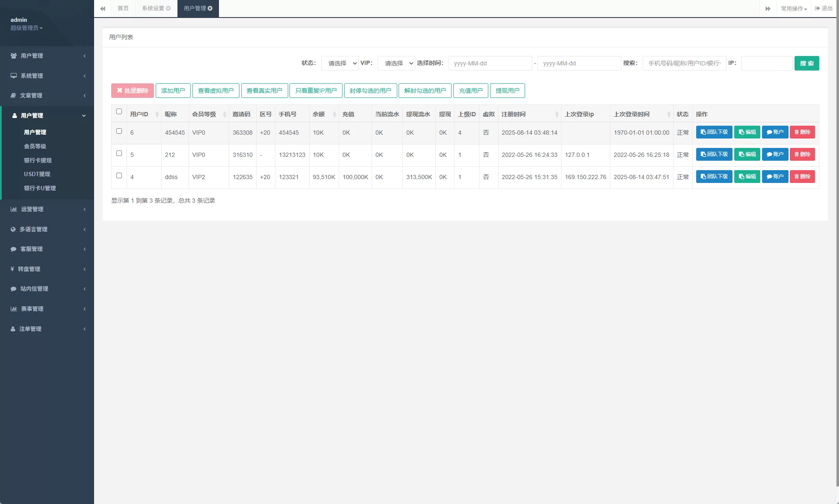Screen dimensions: 839x504
Task: Click 编辑 button for user ddss
Action: coord(747,177)
